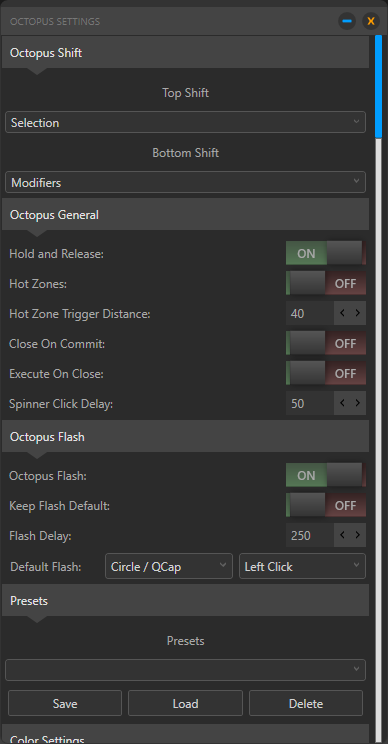Enable the Hot Zones switch

click(325, 284)
